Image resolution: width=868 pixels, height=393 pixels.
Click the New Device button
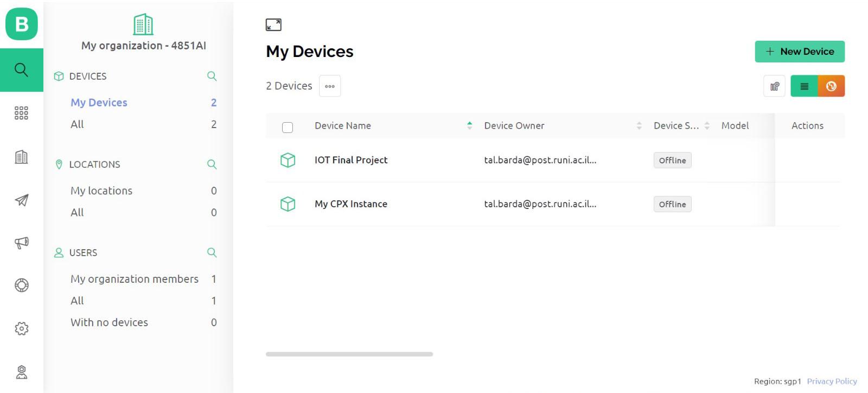pyautogui.click(x=799, y=51)
